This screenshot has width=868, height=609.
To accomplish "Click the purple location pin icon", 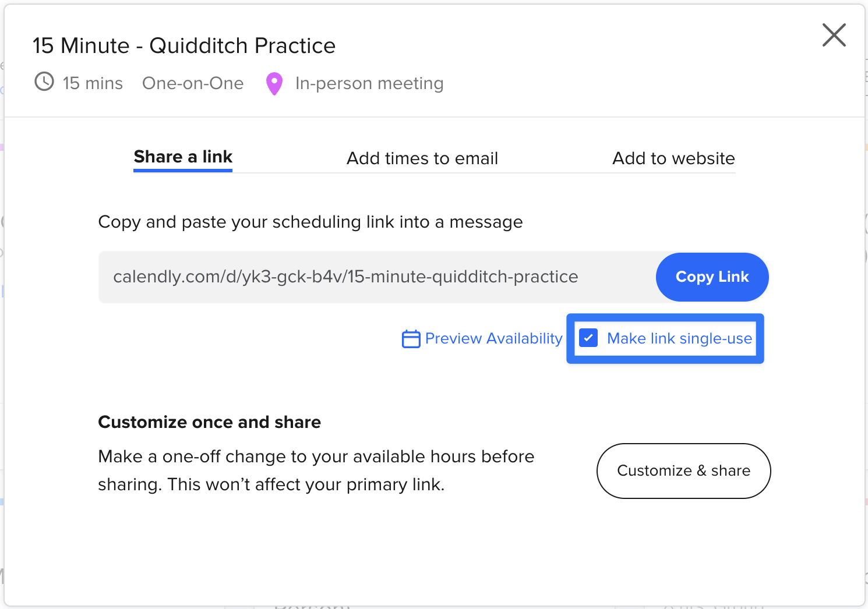I will tap(274, 83).
